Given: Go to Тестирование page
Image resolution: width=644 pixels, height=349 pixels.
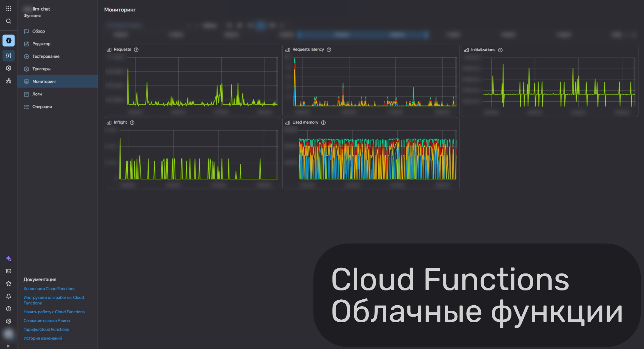Looking at the screenshot, I should tap(57, 56).
